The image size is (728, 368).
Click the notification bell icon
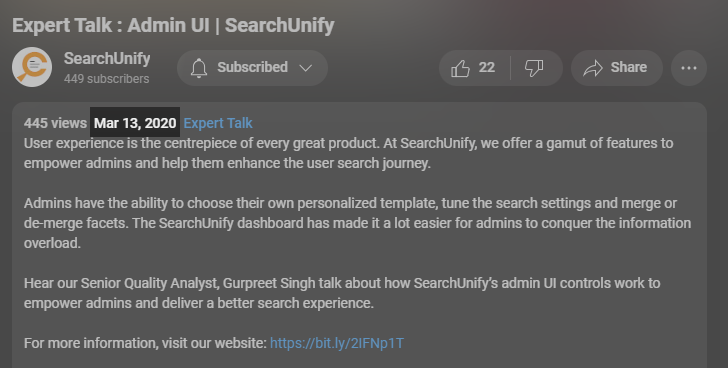point(199,68)
